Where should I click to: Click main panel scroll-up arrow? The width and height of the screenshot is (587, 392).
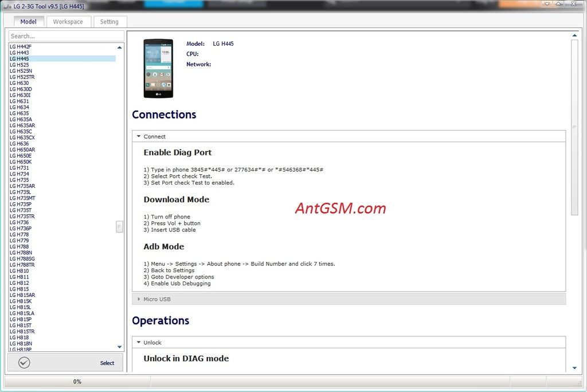[x=574, y=36]
